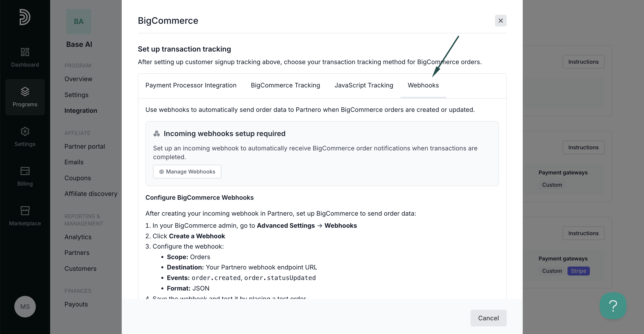Click the BA program avatar thumbnail
The width and height of the screenshot is (644, 334).
point(79,22)
